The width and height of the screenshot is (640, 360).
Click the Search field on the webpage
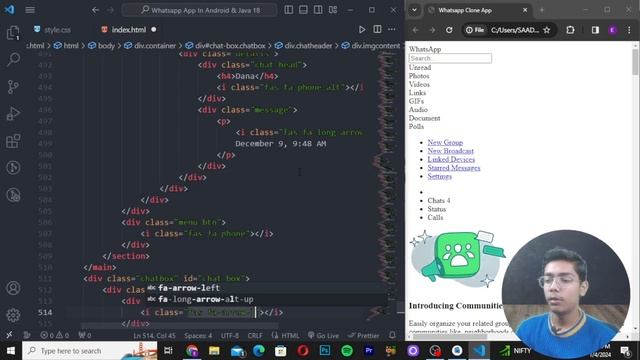coord(450,58)
